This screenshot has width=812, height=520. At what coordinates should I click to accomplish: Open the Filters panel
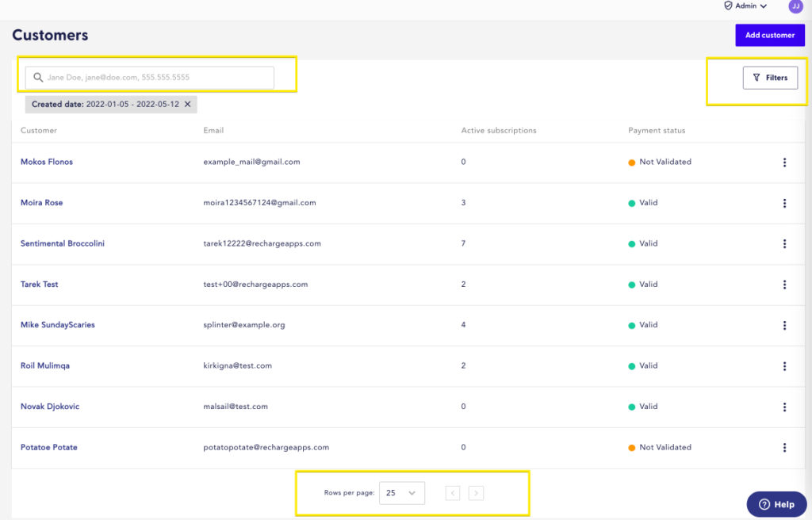point(770,78)
